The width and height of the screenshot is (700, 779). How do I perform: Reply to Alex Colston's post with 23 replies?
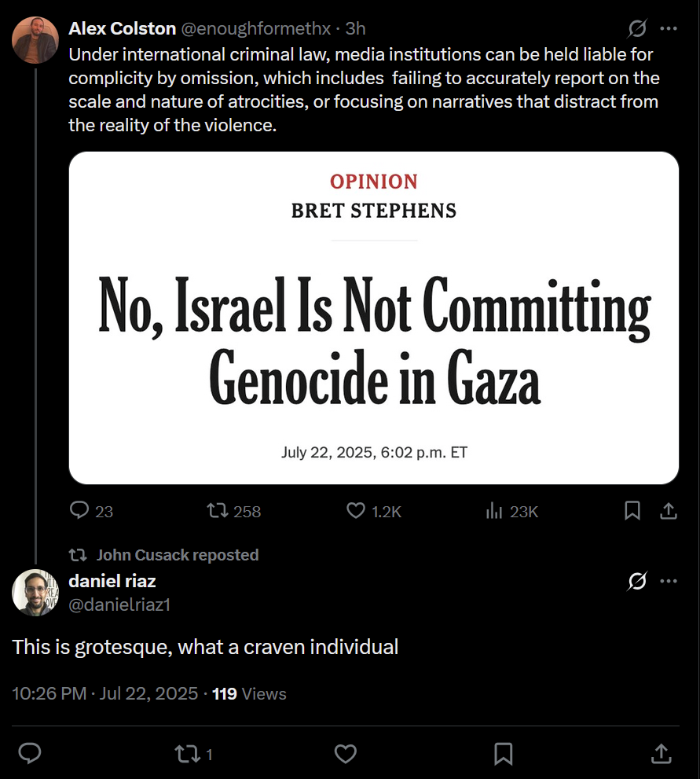coord(91,511)
